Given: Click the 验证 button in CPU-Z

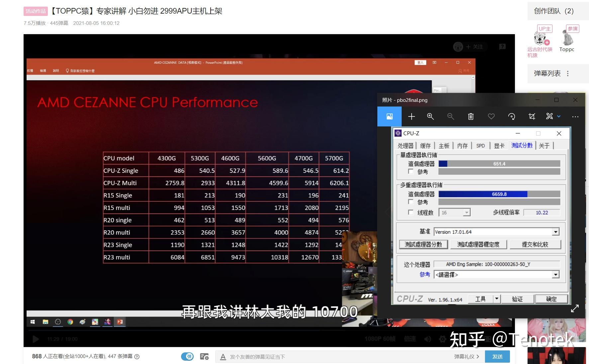Looking at the screenshot, I should (x=517, y=299).
